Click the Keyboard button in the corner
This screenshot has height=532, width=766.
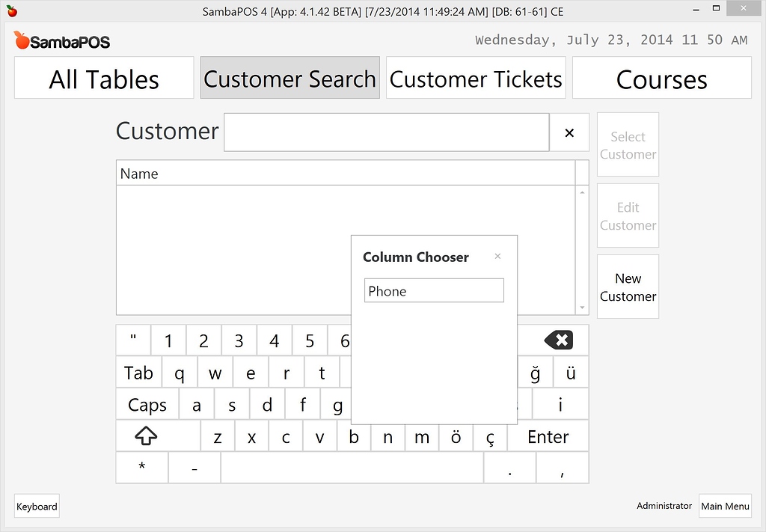click(x=36, y=506)
